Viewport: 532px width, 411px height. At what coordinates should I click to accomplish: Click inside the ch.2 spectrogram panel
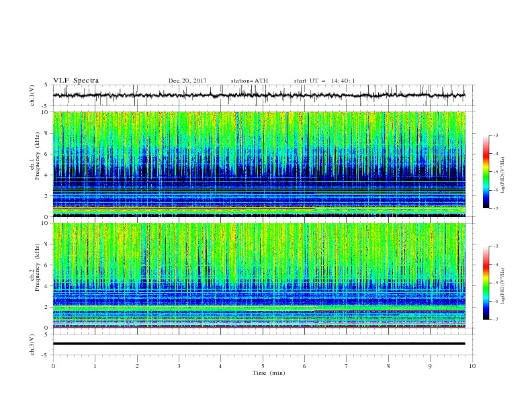[x=259, y=275]
